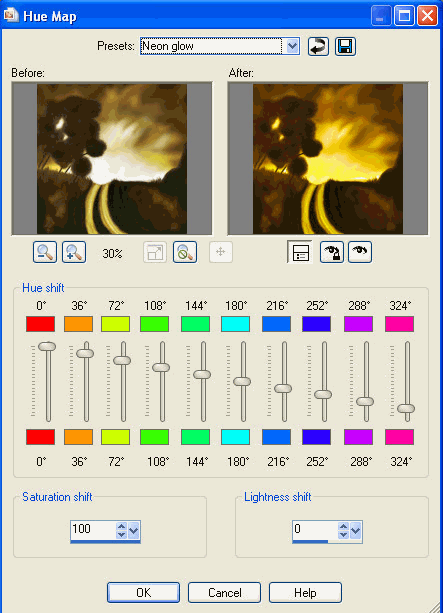Click the navigate pan crosshair icon
Image resolution: width=443 pixels, height=613 pixels.
tap(221, 252)
